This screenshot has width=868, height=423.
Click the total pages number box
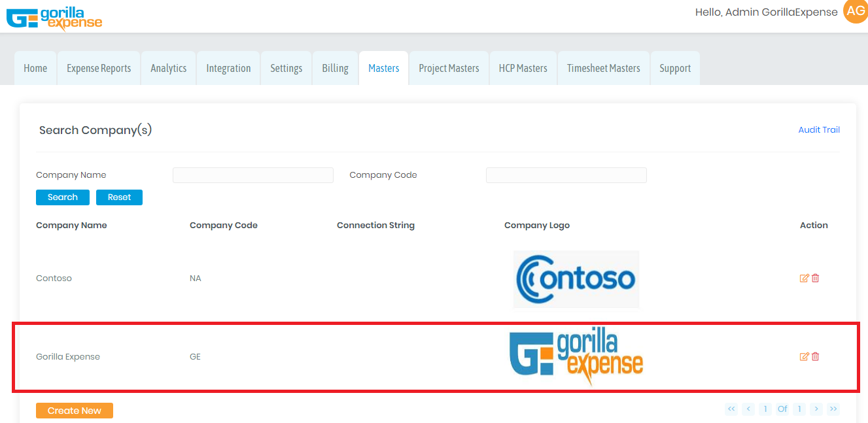coord(799,409)
